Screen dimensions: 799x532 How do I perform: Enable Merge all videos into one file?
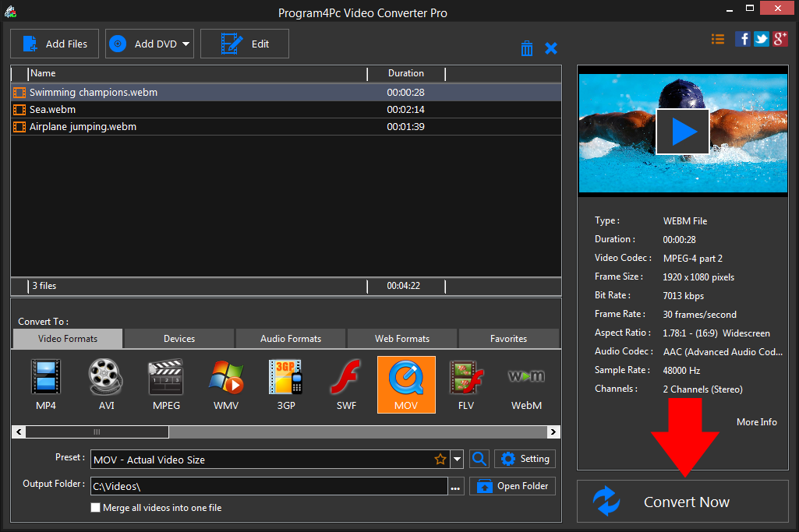coord(95,507)
